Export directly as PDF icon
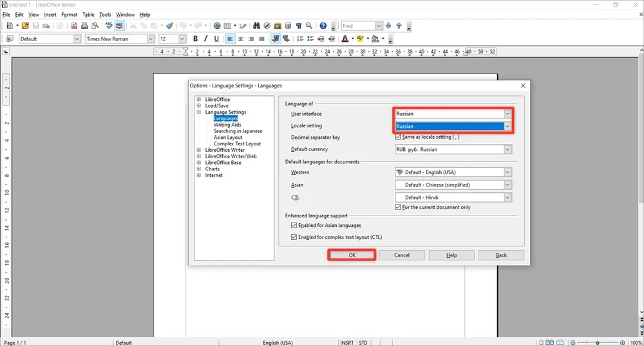 click(74, 26)
